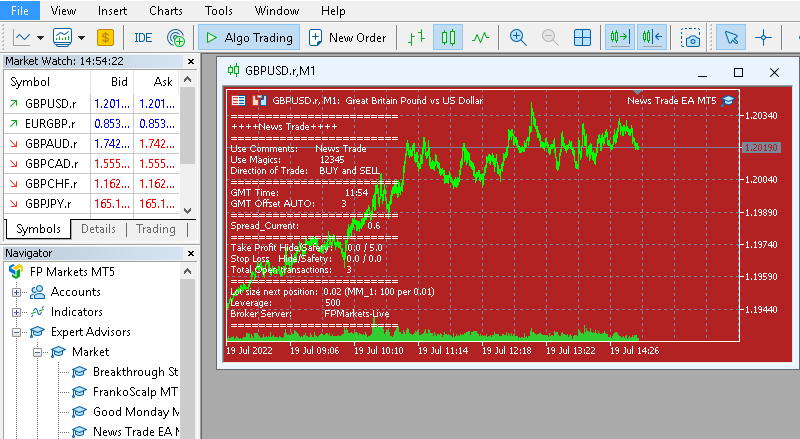
Task: Take a chart screenshot with camera icon
Action: point(690,38)
